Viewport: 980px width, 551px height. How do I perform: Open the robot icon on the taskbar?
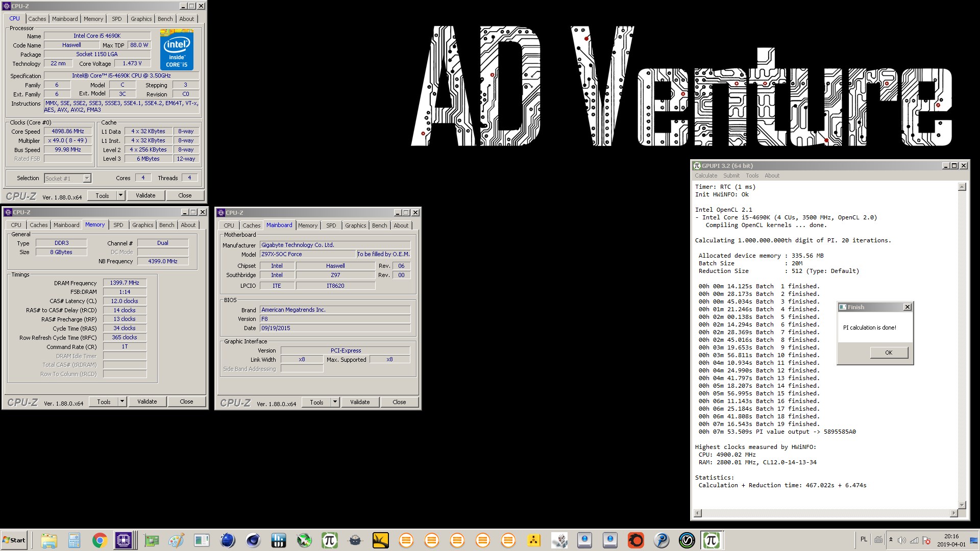559,540
